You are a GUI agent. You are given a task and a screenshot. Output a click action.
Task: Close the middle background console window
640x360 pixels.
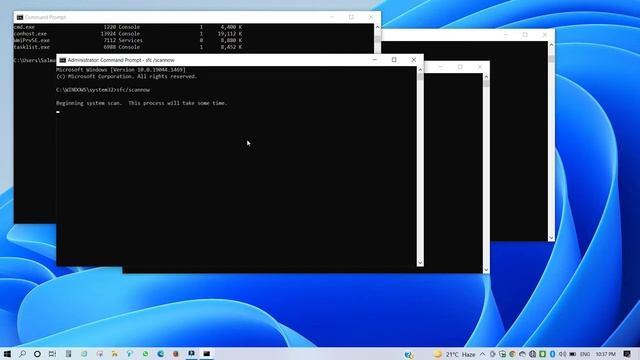480,67
